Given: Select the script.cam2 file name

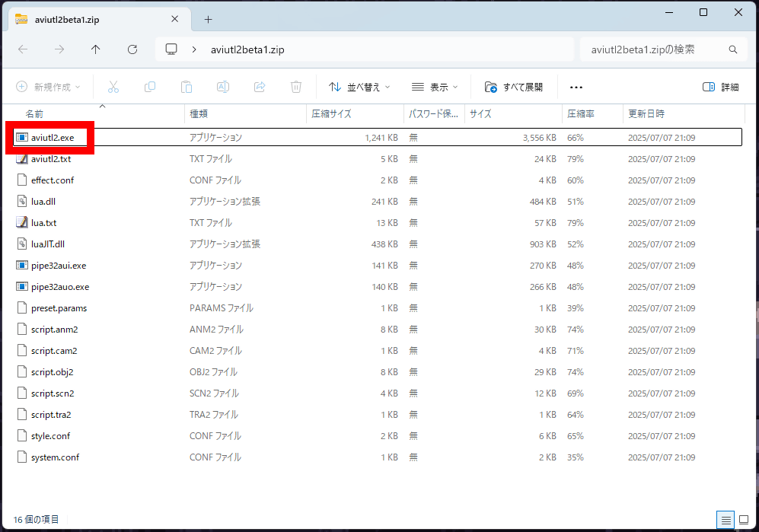Looking at the screenshot, I should [54, 350].
